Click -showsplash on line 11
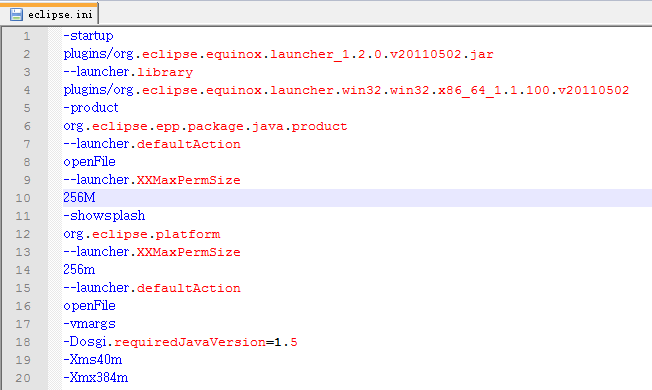652x390 pixels. pyautogui.click(x=104, y=216)
